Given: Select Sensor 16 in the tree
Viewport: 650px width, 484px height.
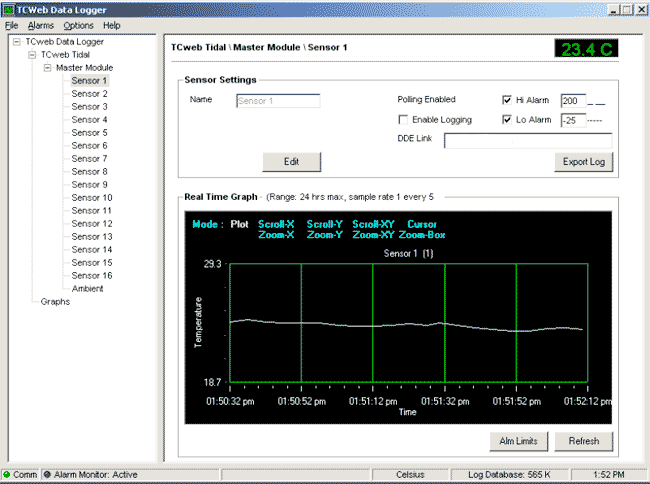Looking at the screenshot, I should [92, 276].
